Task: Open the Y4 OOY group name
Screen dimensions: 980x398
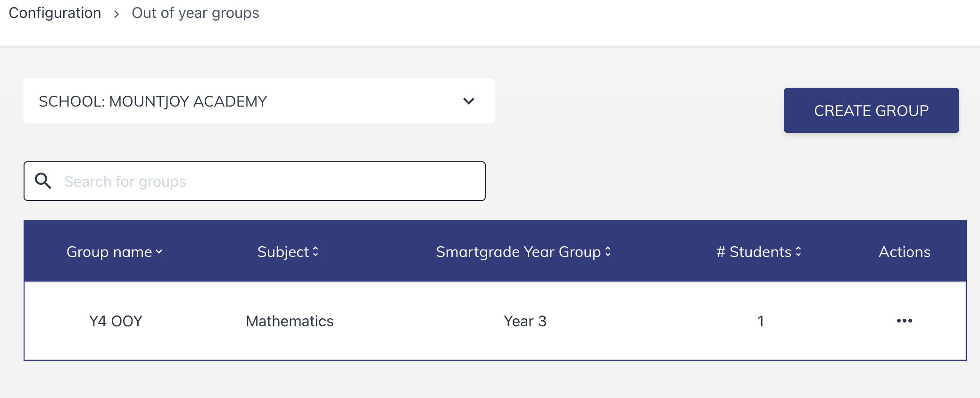Action: (x=116, y=321)
